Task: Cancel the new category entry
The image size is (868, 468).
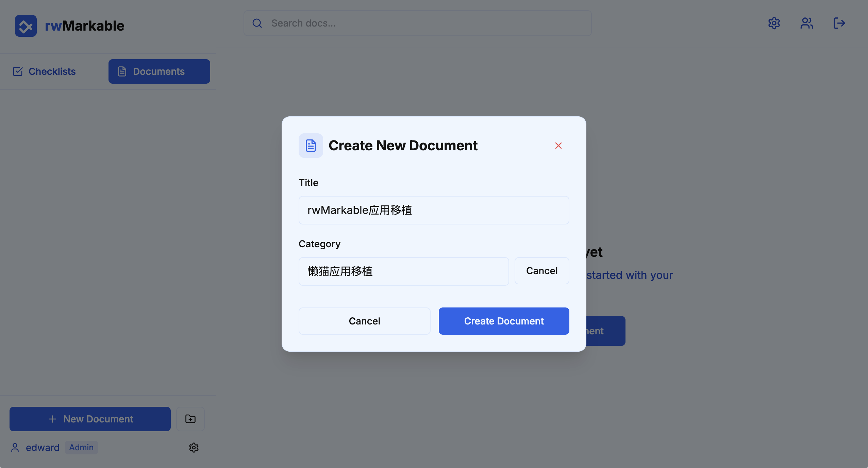Action: point(541,271)
